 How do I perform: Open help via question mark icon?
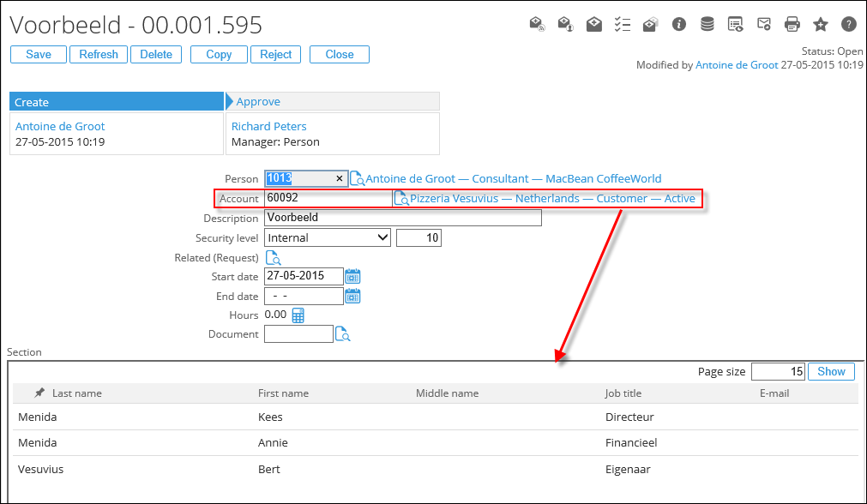[x=848, y=24]
